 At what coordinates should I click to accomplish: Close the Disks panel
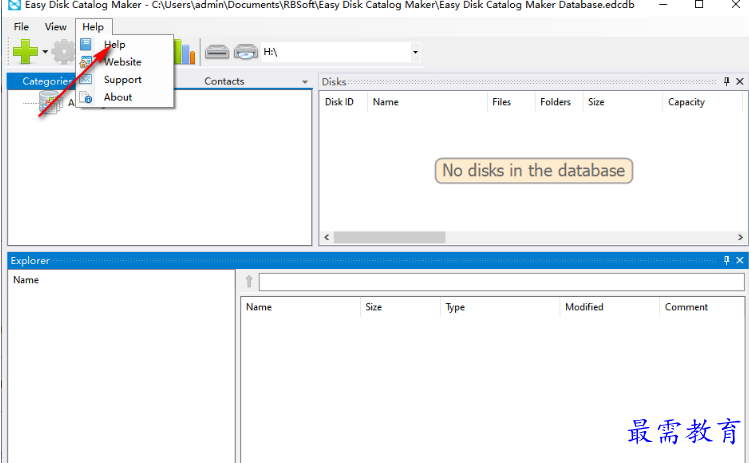740,82
